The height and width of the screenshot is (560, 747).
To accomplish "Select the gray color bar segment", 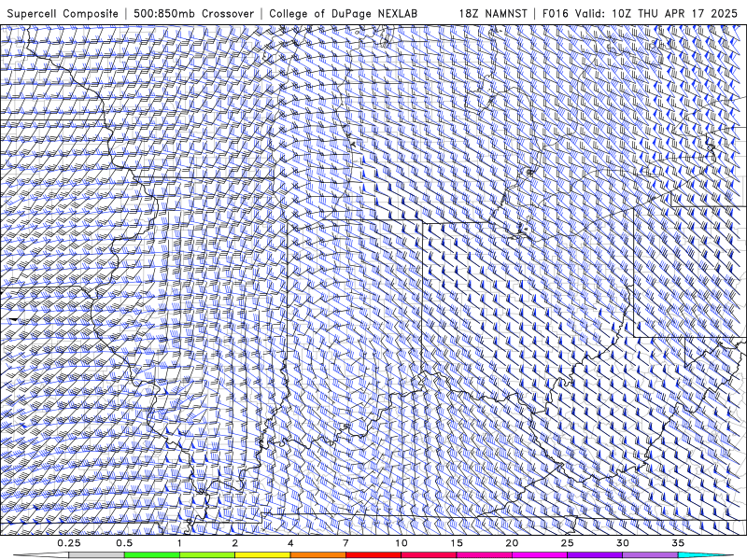I will click(x=97, y=555).
